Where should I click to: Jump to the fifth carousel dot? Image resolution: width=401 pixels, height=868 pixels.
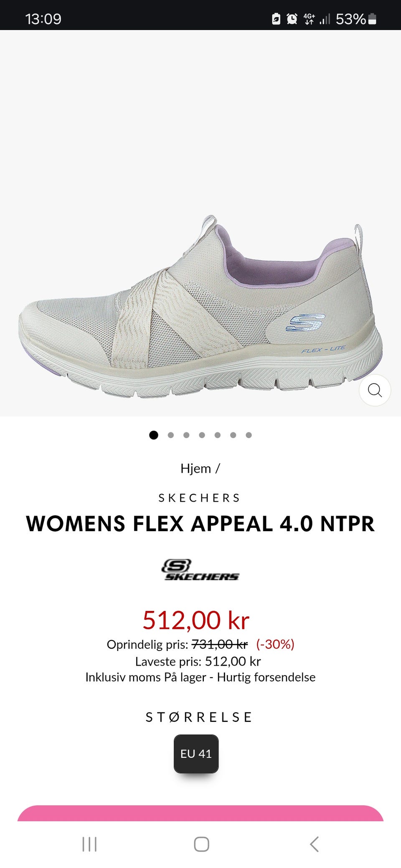tap(217, 435)
